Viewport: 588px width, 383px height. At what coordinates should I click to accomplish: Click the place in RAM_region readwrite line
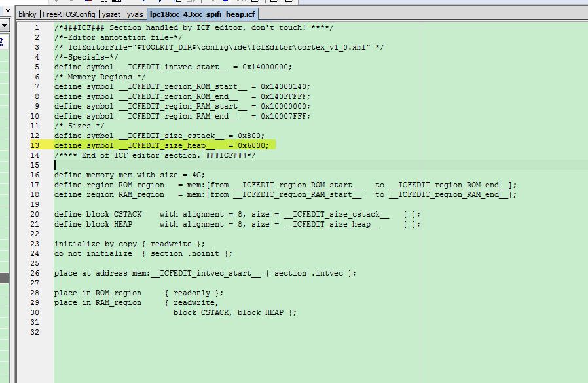(x=136, y=302)
